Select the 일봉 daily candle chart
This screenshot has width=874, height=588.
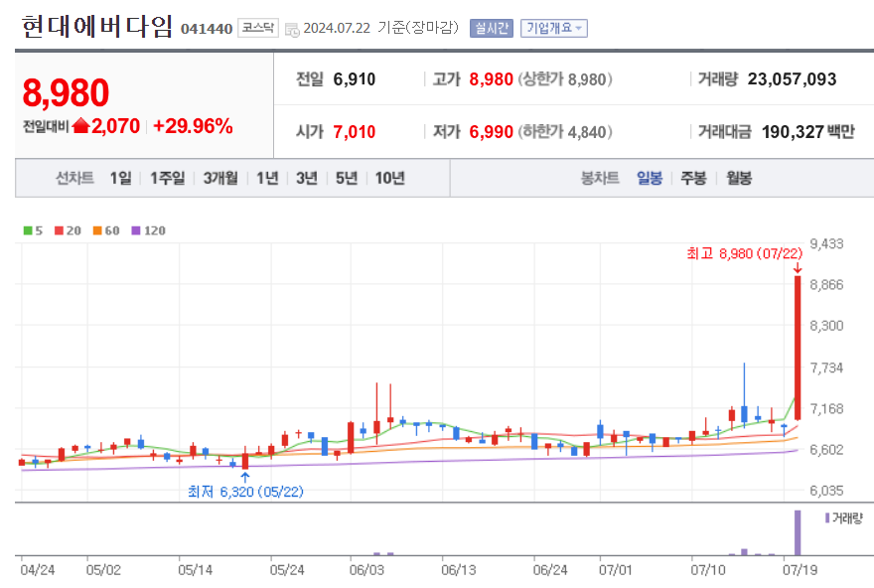pyautogui.click(x=650, y=178)
